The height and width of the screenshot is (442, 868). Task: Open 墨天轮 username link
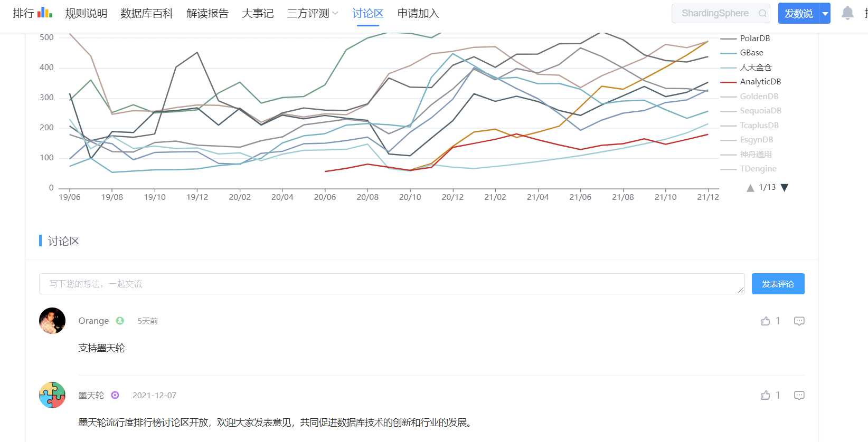point(91,395)
